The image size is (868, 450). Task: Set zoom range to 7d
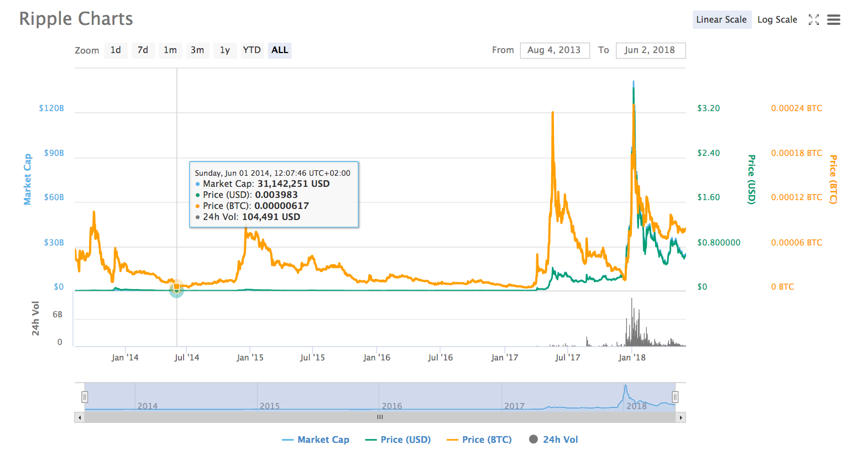coord(143,50)
